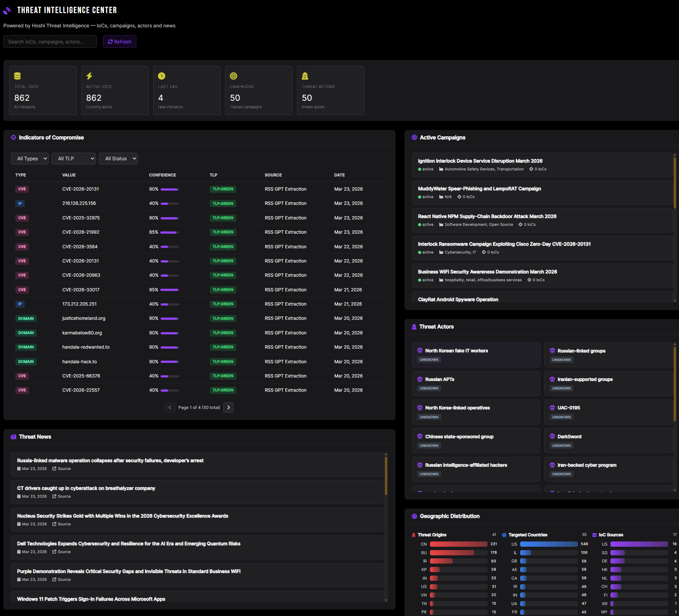Expand the All Status filter dropdown
The height and width of the screenshot is (616, 679).
118,159
